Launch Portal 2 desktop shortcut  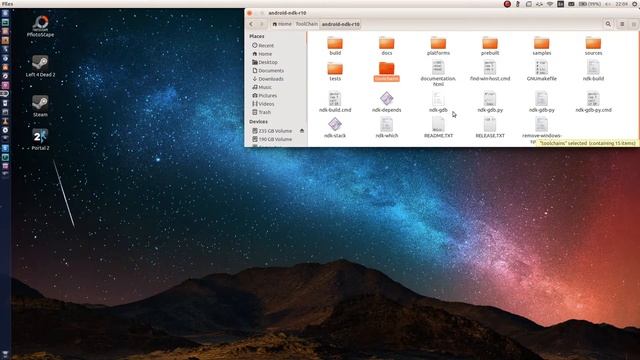pyautogui.click(x=40, y=139)
